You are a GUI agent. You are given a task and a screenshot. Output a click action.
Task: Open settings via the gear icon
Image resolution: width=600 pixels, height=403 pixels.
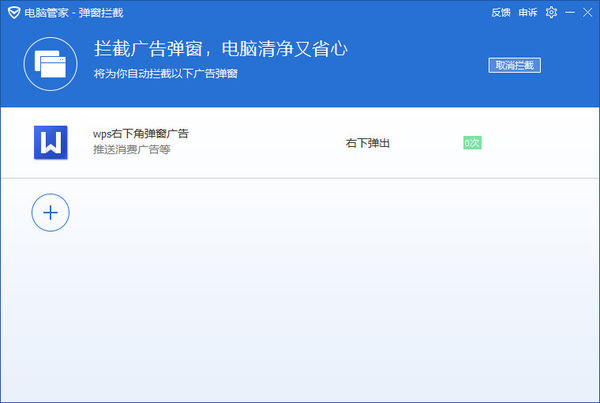(551, 13)
